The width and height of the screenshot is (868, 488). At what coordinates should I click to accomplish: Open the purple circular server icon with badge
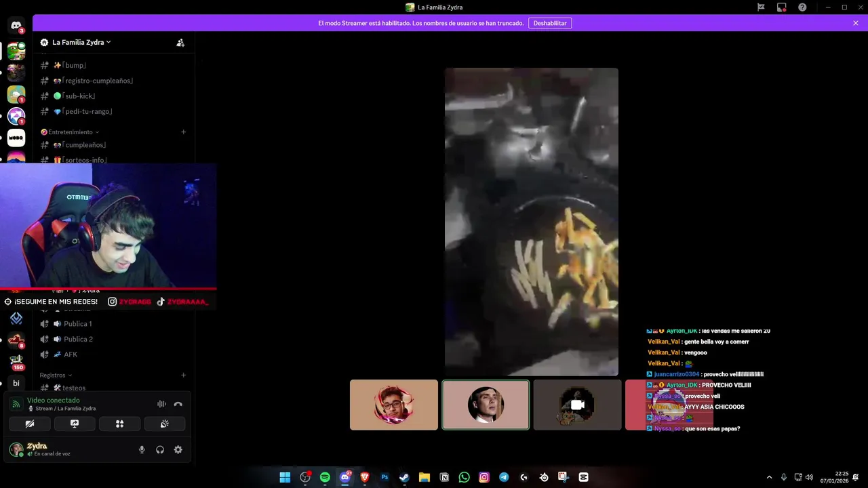16,116
